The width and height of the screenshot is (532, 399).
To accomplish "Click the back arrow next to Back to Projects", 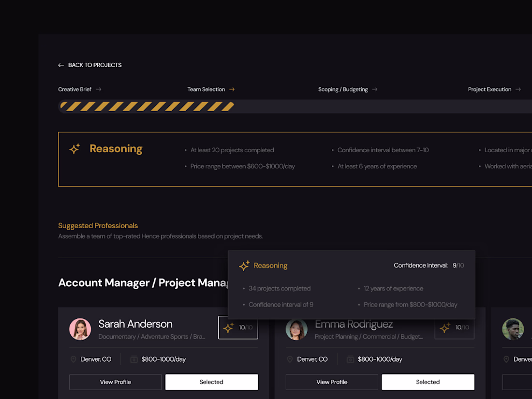I will pyautogui.click(x=61, y=65).
